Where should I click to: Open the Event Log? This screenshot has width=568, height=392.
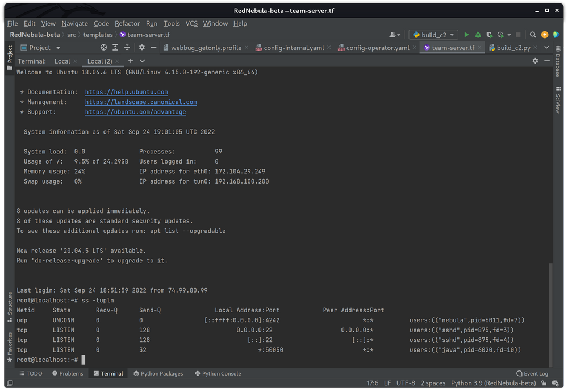coord(532,373)
